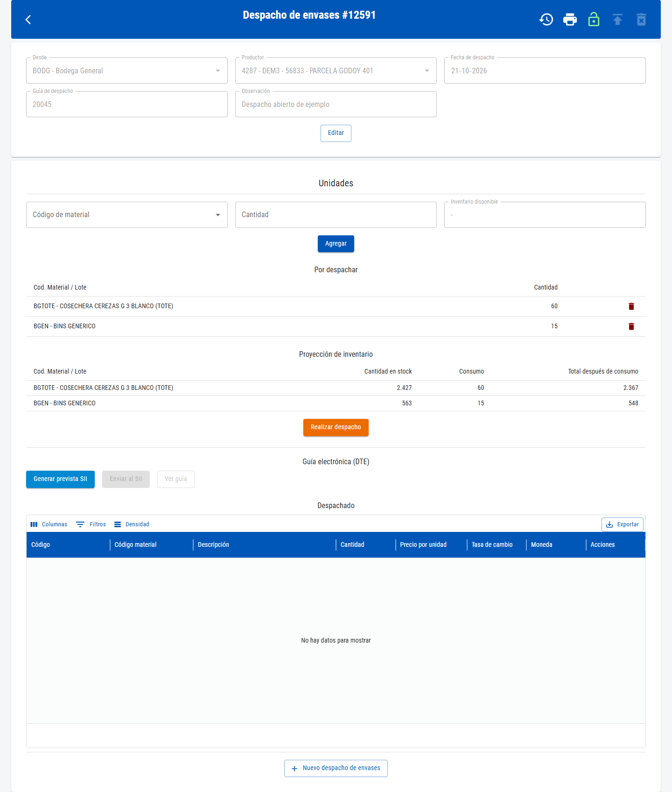The image size is (672, 792).
Task: Delete the BGTOTE row with its trash icon
Action: click(631, 306)
